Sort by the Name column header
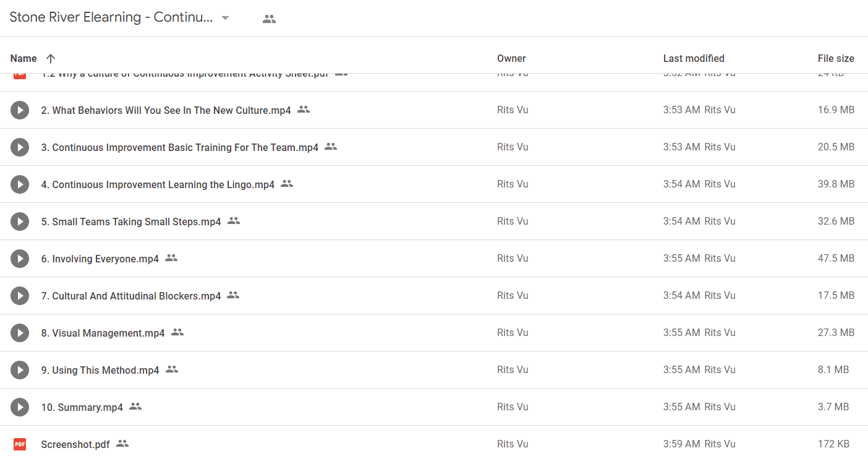 coord(23,58)
